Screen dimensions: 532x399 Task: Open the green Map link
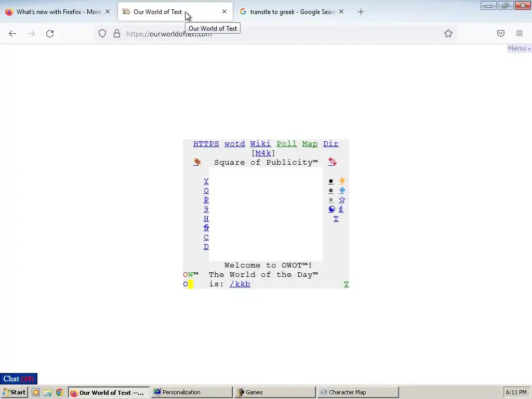[x=310, y=144]
